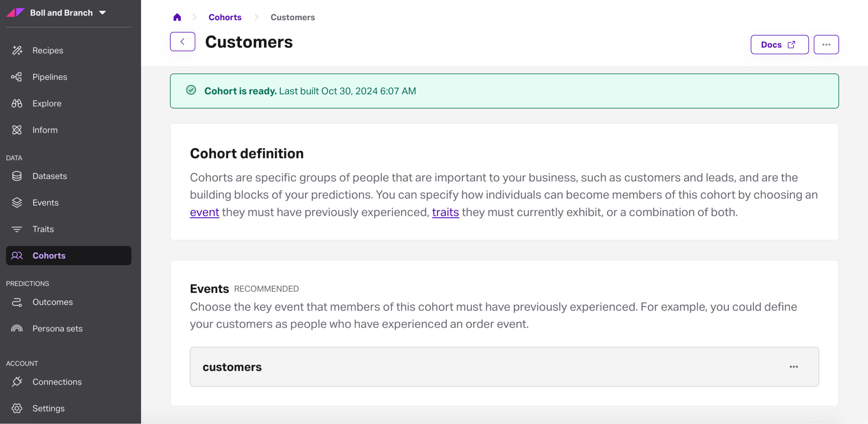The image size is (868, 424).
Task: Open Pipelines via its sidebar icon
Action: click(x=16, y=77)
